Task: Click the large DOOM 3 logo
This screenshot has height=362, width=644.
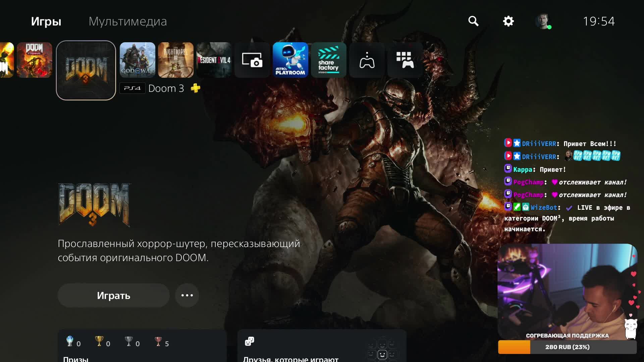Action: (x=94, y=205)
